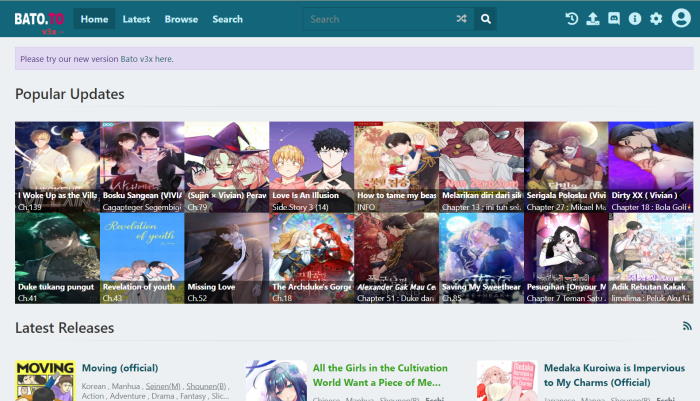The height and width of the screenshot is (401, 700).
Task: Open Adik Rebutan Kakak cover
Action: coord(651,258)
